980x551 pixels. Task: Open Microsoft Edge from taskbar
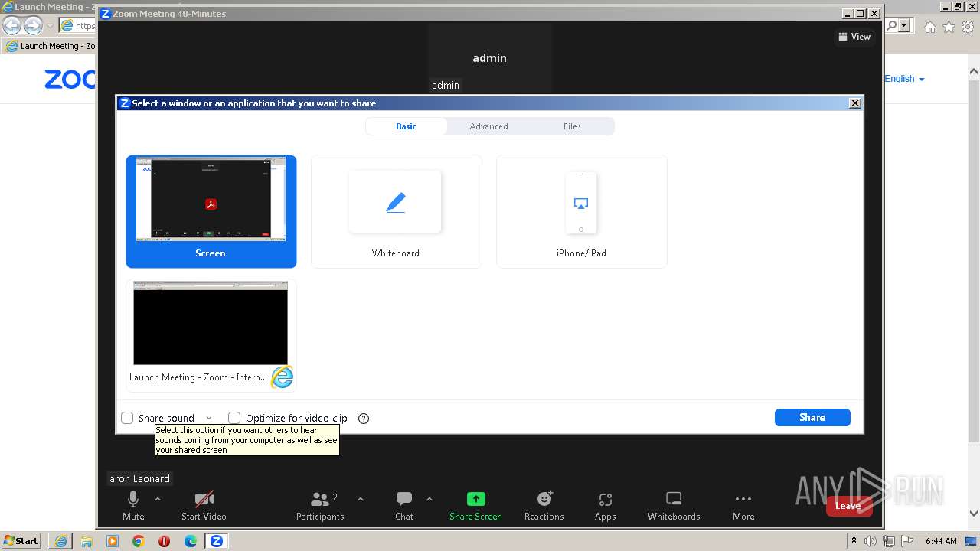point(191,541)
